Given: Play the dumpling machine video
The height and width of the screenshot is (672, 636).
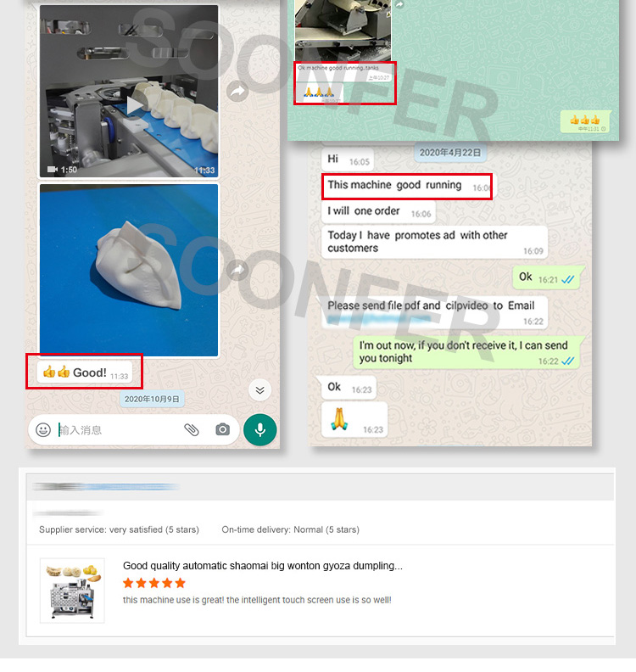Looking at the screenshot, I should coord(135,105).
